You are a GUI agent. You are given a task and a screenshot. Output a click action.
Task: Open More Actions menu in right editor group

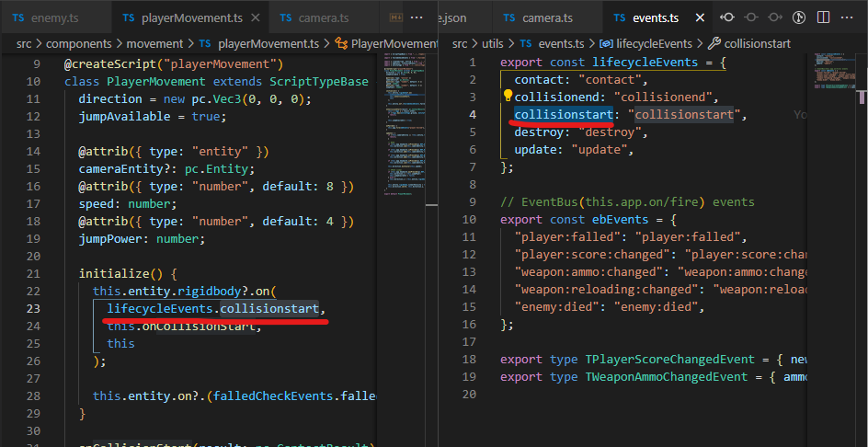point(847,17)
